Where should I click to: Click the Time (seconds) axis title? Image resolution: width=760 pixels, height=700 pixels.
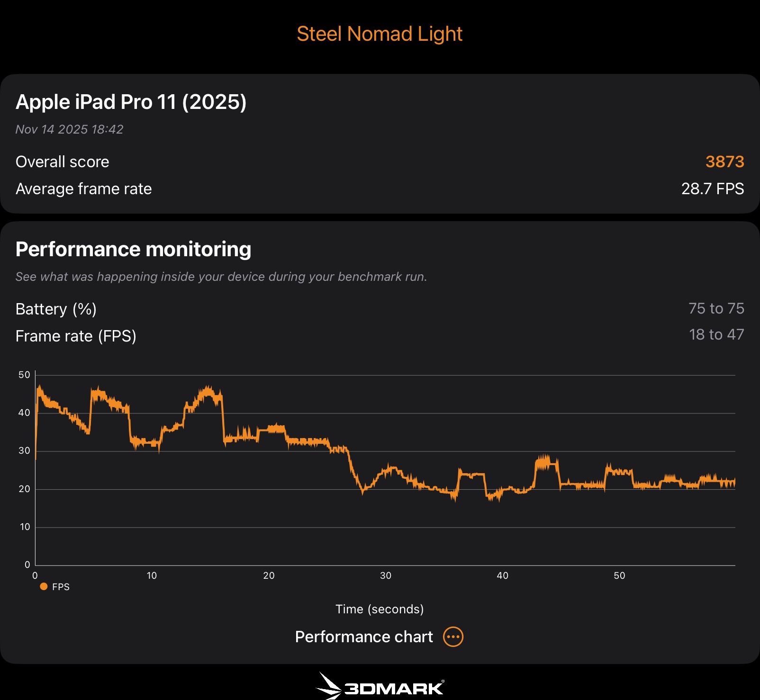[x=380, y=609]
